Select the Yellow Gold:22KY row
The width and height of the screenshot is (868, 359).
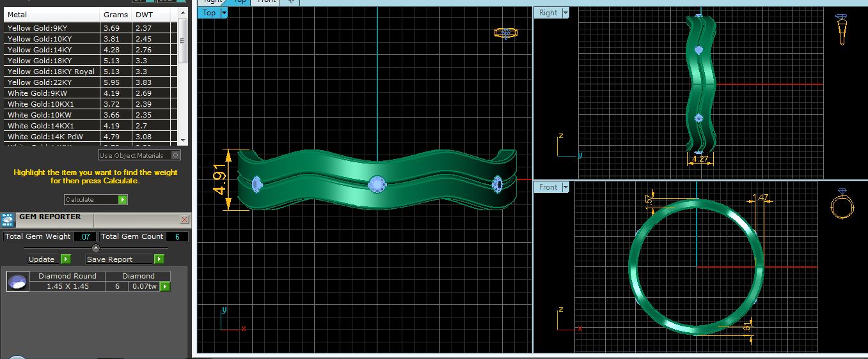[91, 82]
